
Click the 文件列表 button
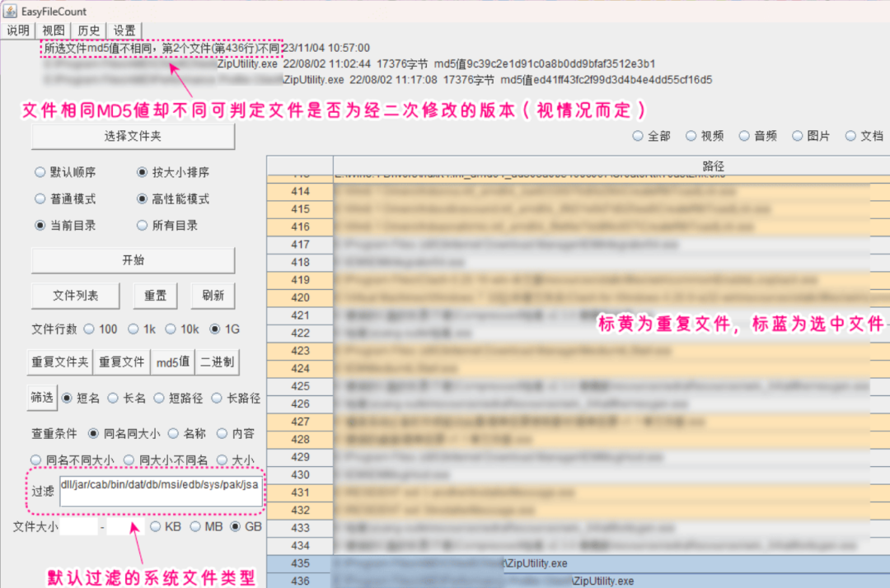(75, 296)
